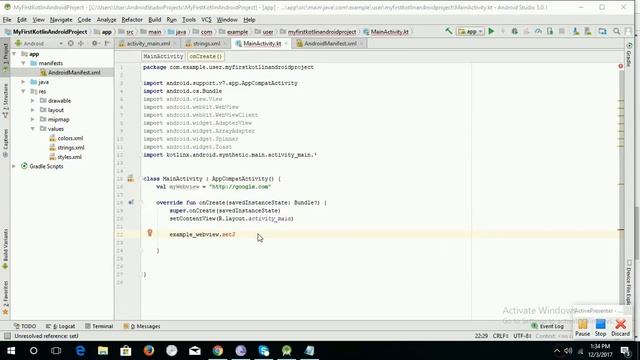This screenshot has width=640, height=360.
Task: Click the Windows Start button
Action: [11, 351]
